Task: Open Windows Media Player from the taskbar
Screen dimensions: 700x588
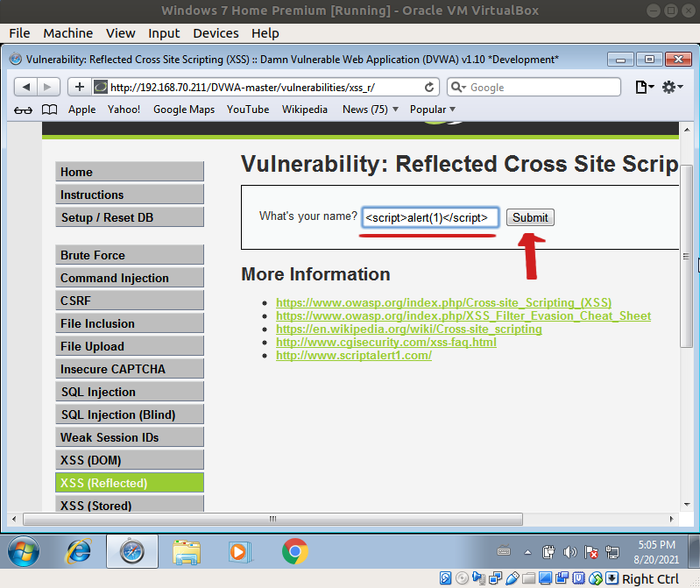Action: click(240, 552)
